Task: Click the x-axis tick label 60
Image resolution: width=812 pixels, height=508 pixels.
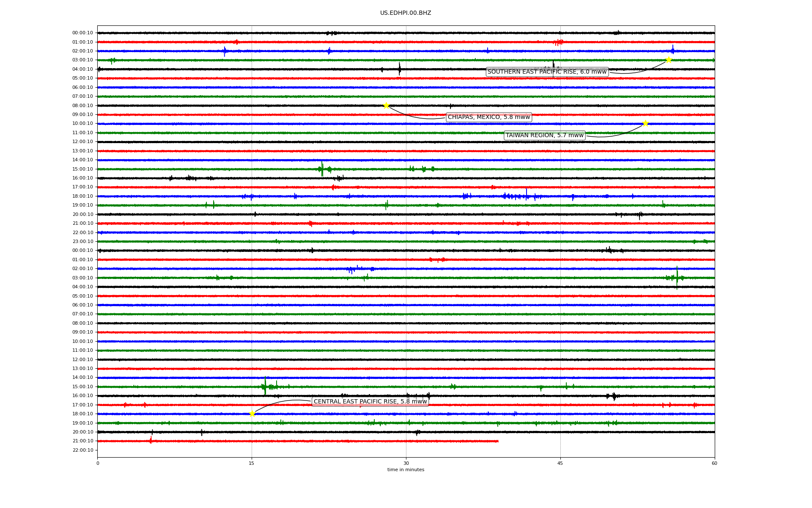Action: click(x=714, y=463)
